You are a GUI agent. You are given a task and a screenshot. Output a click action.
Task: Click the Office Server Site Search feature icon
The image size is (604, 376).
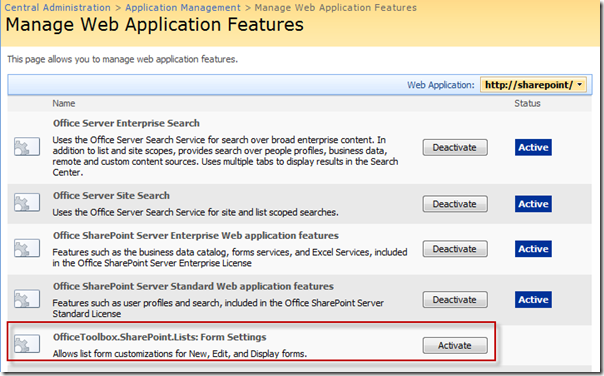click(x=27, y=202)
